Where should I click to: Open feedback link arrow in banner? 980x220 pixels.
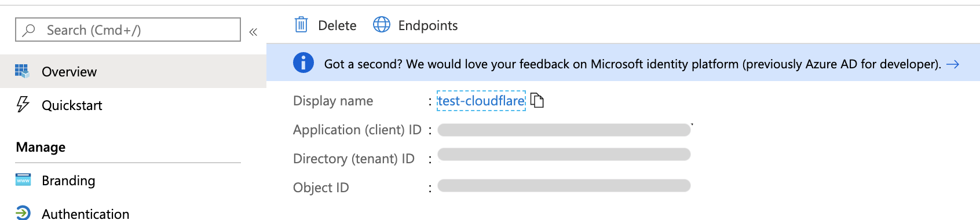click(x=952, y=64)
